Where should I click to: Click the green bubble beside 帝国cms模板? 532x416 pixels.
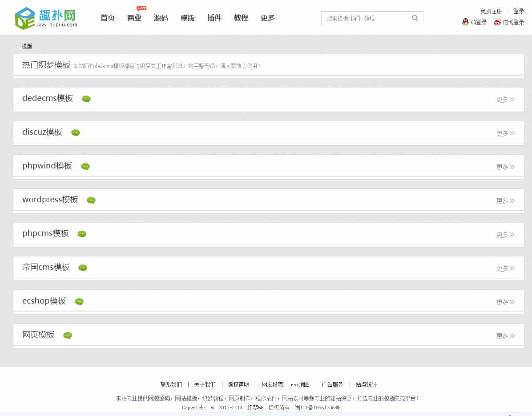[82, 268]
